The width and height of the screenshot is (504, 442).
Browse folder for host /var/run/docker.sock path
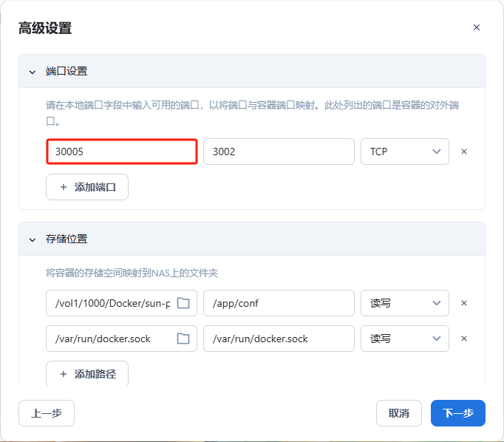pyautogui.click(x=183, y=339)
